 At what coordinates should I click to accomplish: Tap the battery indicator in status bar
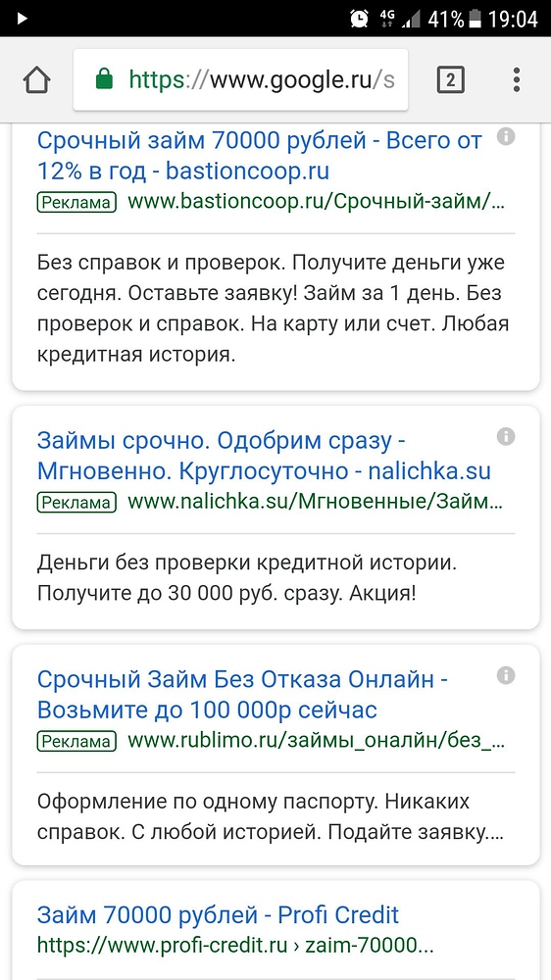(x=476, y=19)
